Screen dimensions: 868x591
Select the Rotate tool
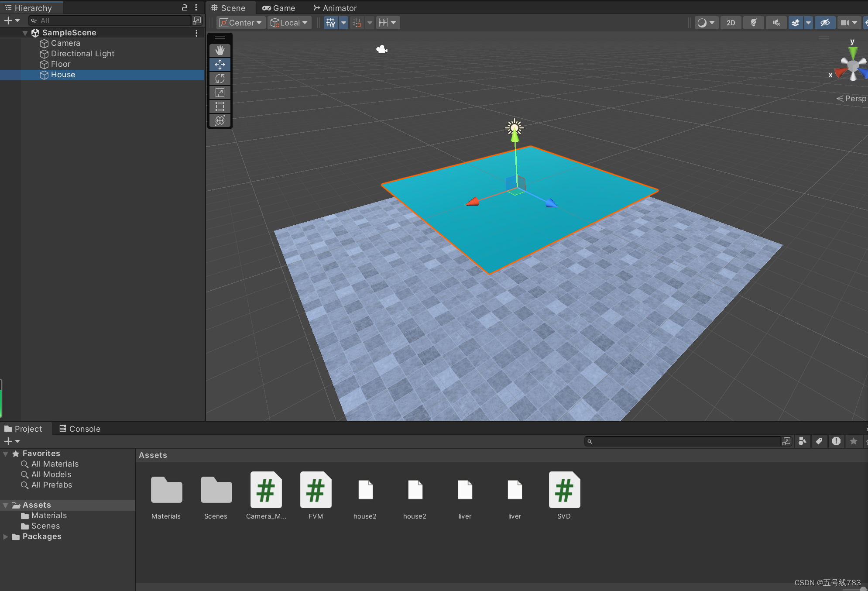click(220, 79)
